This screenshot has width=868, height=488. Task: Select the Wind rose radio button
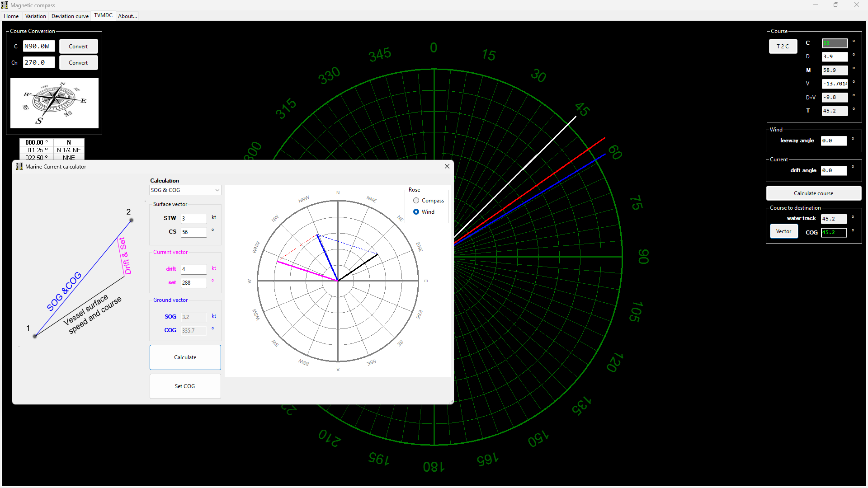point(416,212)
